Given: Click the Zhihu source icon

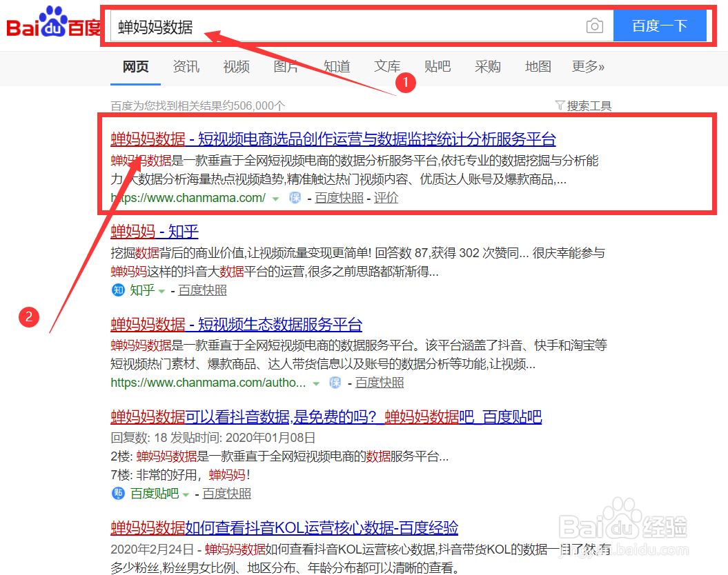Looking at the screenshot, I should (117, 290).
